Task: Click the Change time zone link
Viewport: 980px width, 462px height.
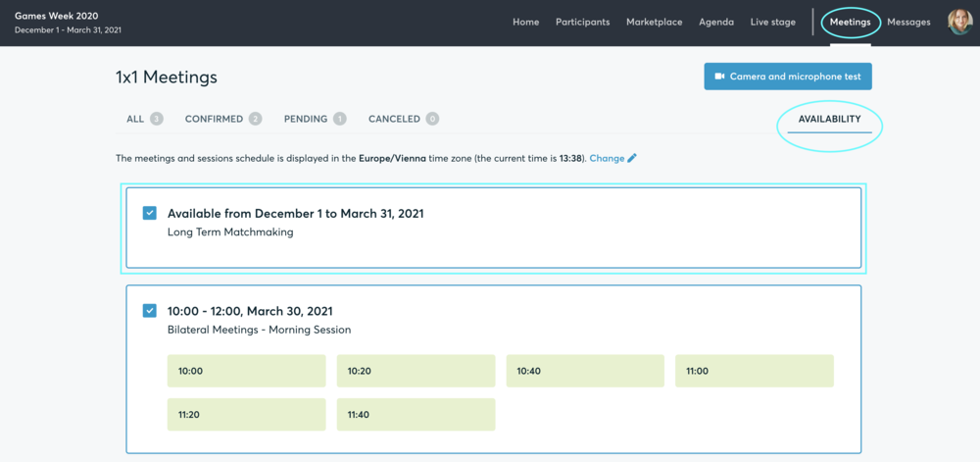Action: (x=607, y=158)
